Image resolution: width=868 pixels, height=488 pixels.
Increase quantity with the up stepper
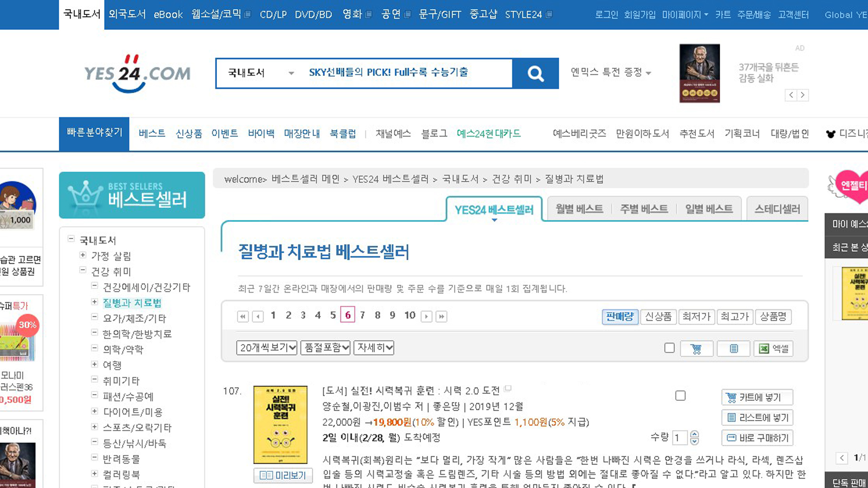(x=695, y=434)
